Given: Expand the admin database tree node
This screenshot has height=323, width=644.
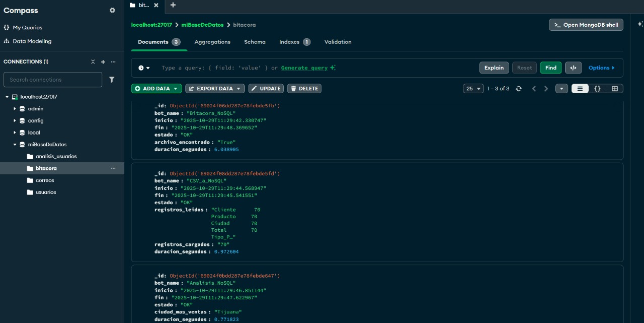Looking at the screenshot, I should [15, 109].
